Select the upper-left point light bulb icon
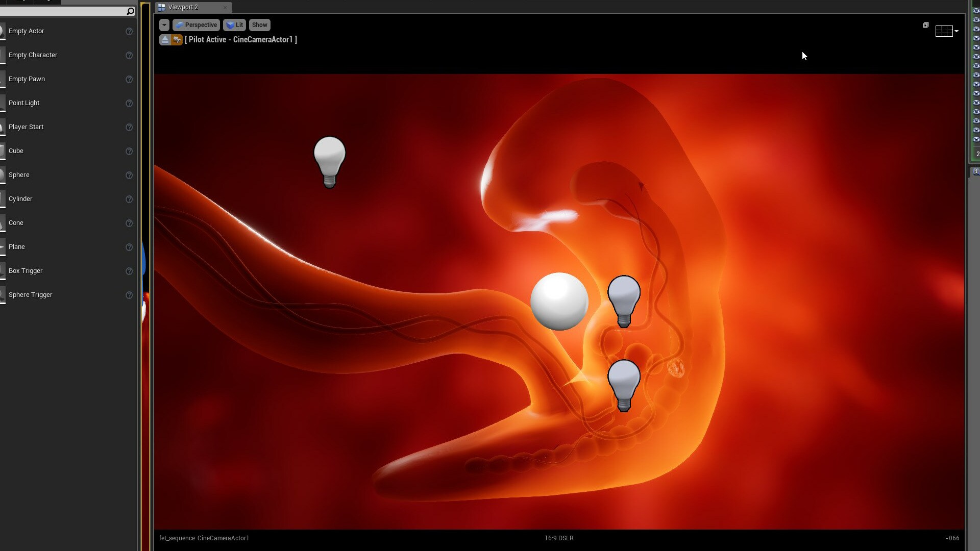Image resolution: width=980 pixels, height=551 pixels. tap(329, 161)
